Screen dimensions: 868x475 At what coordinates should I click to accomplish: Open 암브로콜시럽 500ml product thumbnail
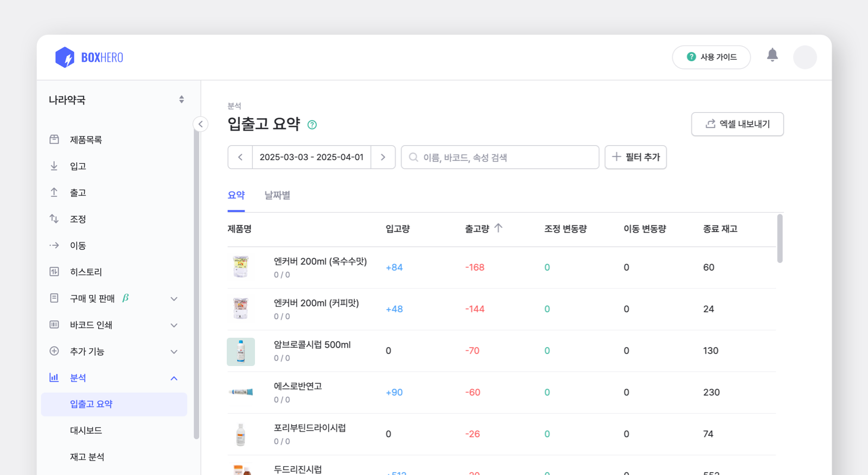coord(241,352)
